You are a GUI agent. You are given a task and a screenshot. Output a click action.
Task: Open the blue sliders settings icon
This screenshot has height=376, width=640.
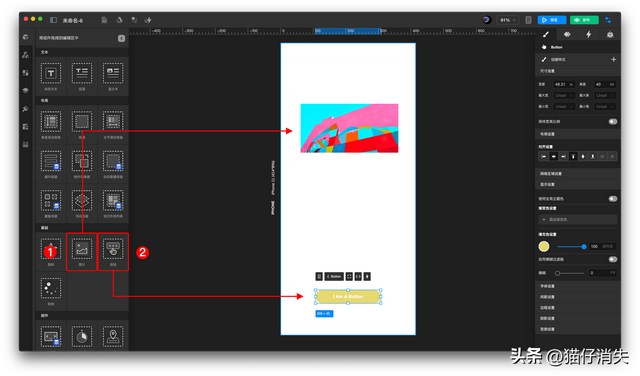(608, 20)
